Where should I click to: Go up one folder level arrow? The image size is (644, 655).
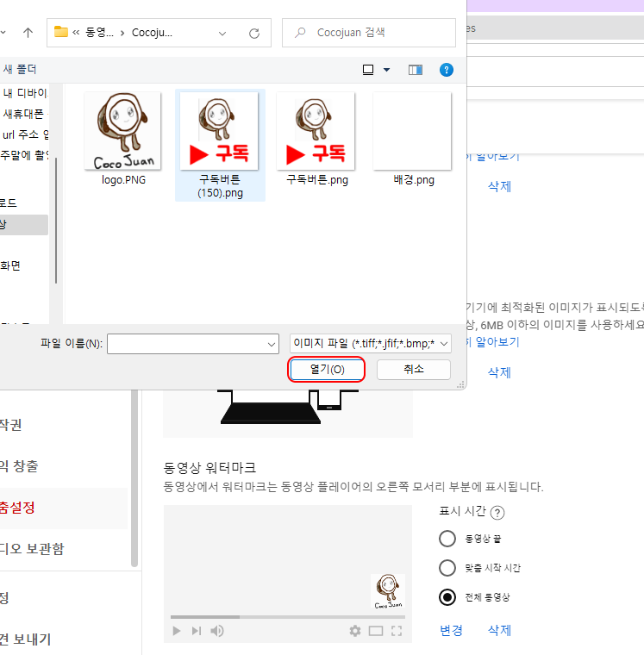tap(28, 33)
